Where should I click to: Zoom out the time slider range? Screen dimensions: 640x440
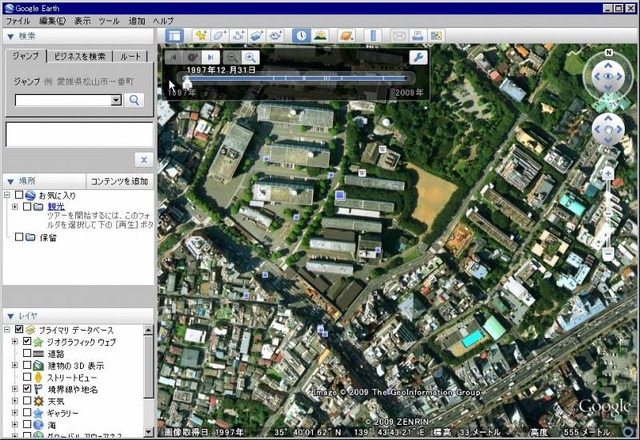coord(232,58)
